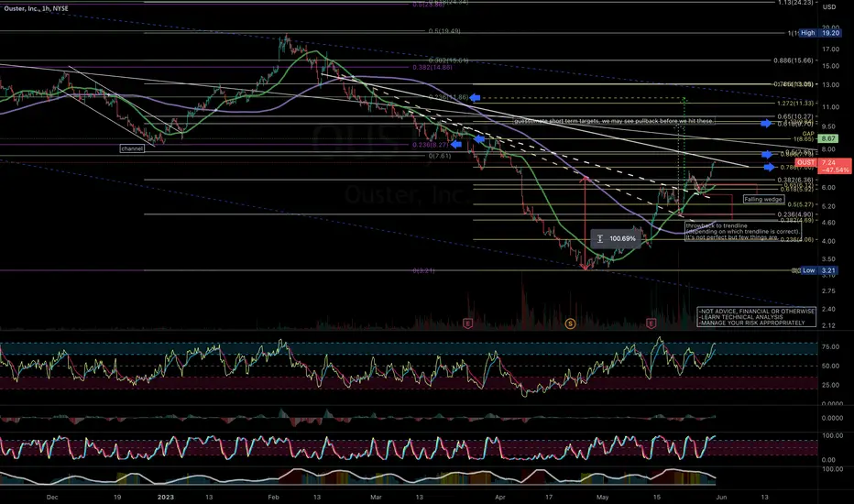Click the 5.20 price axis value
The width and height of the screenshot is (854, 504).
coord(830,206)
